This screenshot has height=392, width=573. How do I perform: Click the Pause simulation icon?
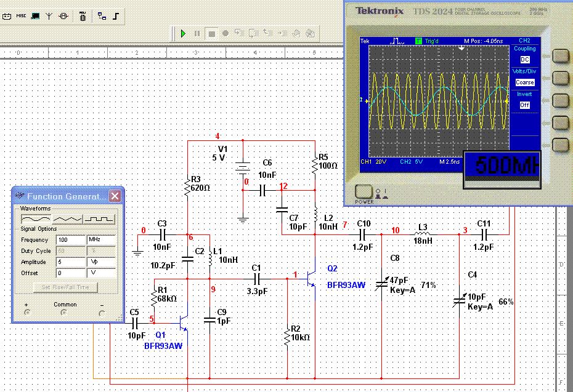(197, 34)
